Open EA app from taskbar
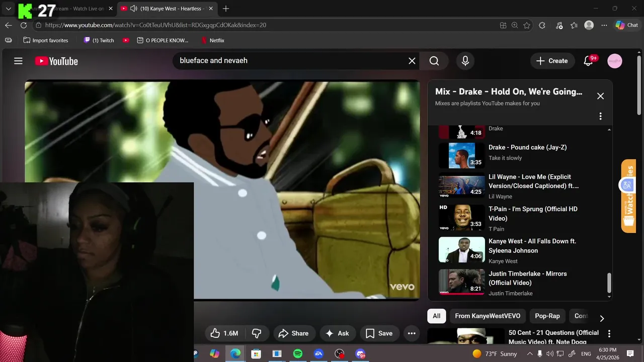644x362 pixels. 318,354
